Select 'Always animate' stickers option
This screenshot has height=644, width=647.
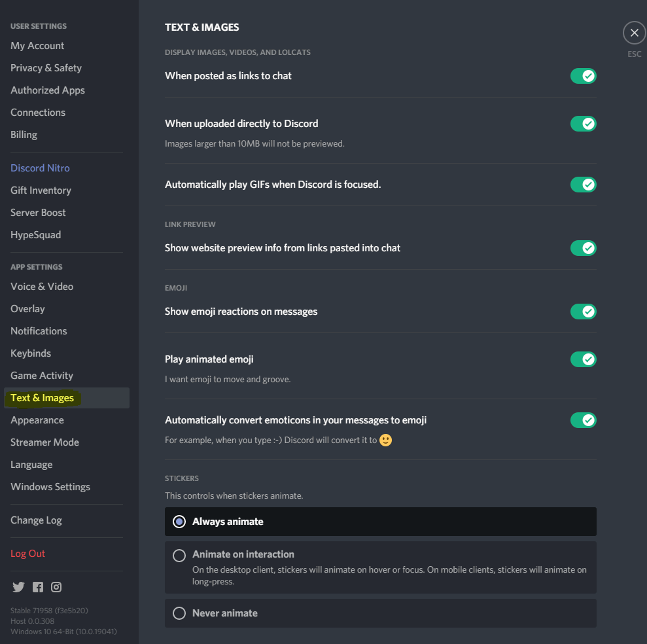[x=381, y=522]
